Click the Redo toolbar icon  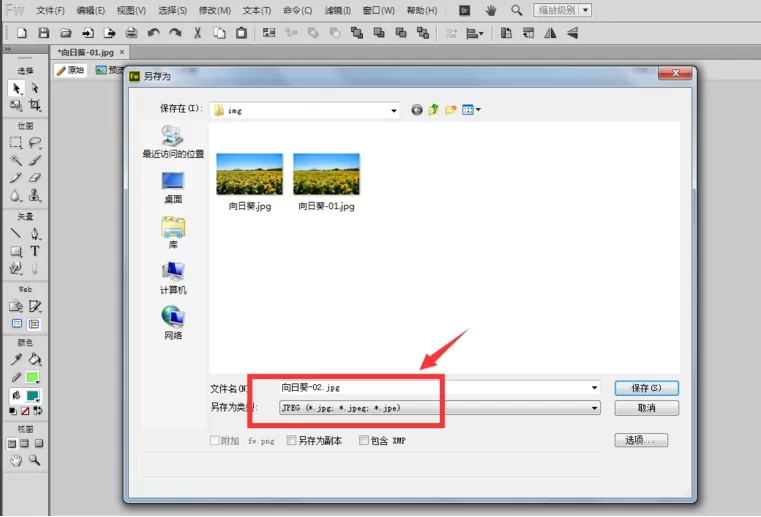[x=175, y=33]
